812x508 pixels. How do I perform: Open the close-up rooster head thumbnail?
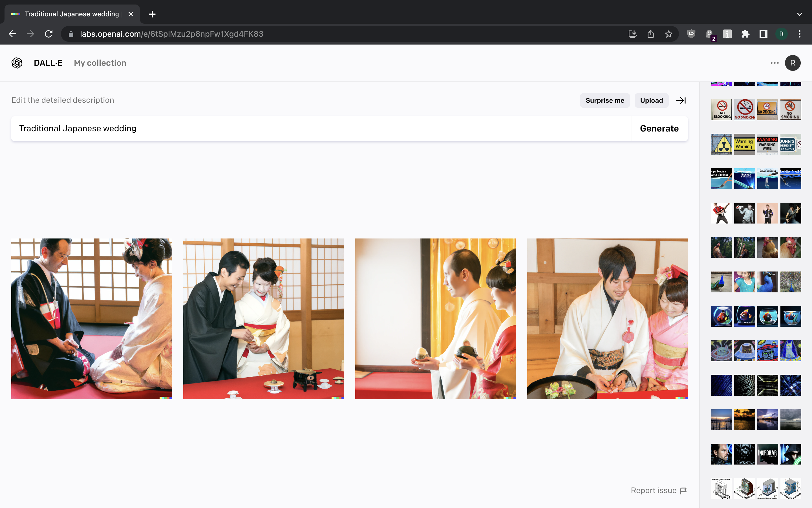pos(791,247)
